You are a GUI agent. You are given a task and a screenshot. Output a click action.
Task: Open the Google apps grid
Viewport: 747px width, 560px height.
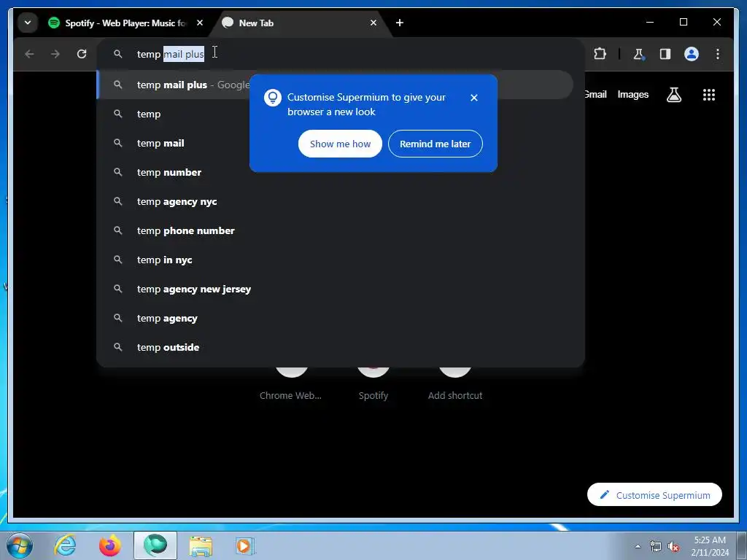709,95
